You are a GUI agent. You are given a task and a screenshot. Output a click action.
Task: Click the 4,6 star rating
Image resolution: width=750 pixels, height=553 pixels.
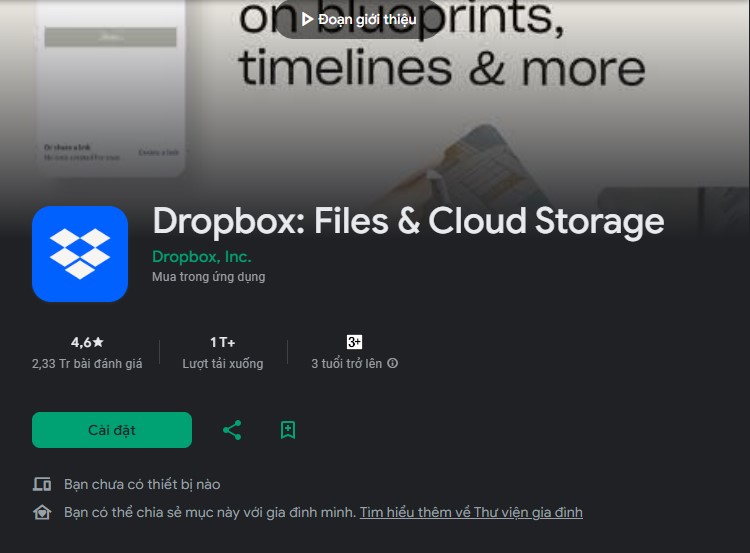click(87, 342)
